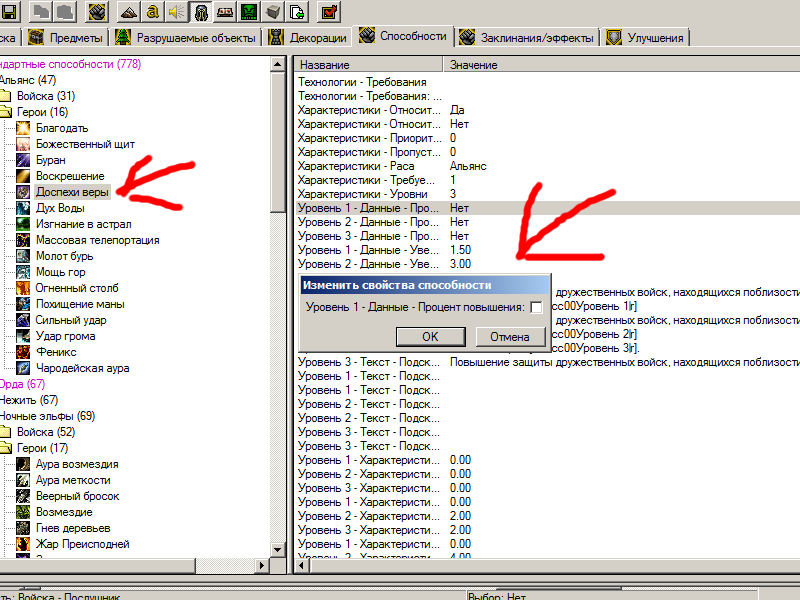The image size is (800, 600).
Task: Click the properties panel scroll-left arrow
Action: [302, 565]
